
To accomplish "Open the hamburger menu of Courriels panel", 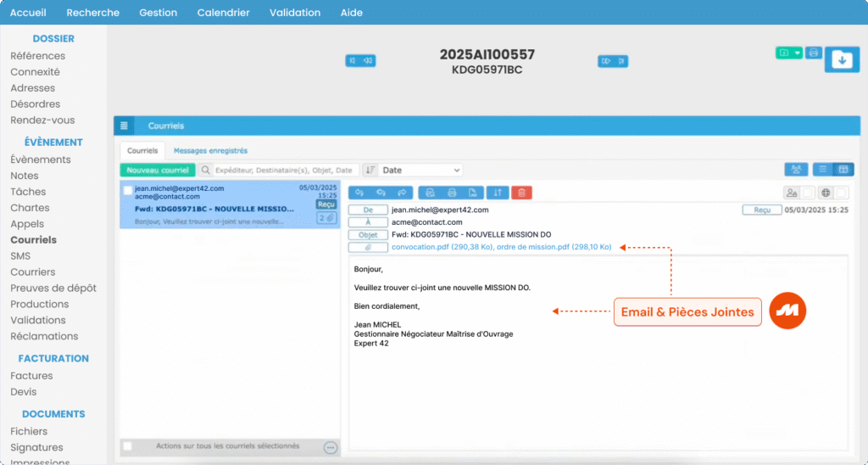I will pos(124,126).
